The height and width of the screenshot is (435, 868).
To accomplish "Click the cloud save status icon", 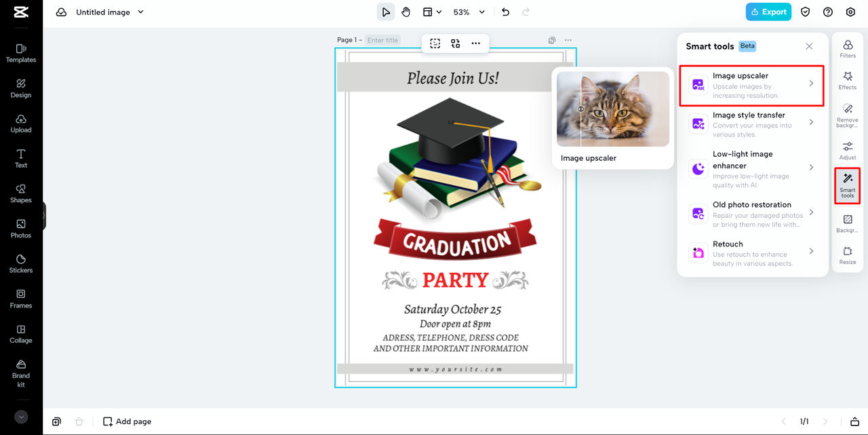I will pyautogui.click(x=61, y=12).
